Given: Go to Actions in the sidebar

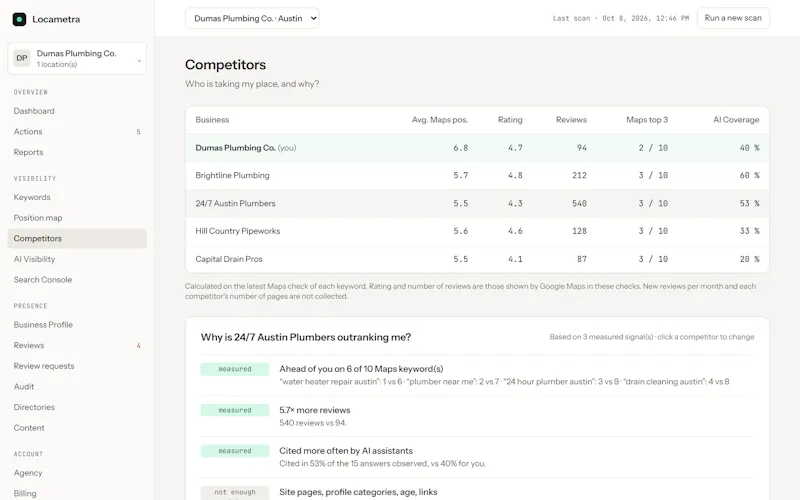Looking at the screenshot, I should pyautogui.click(x=77, y=132).
